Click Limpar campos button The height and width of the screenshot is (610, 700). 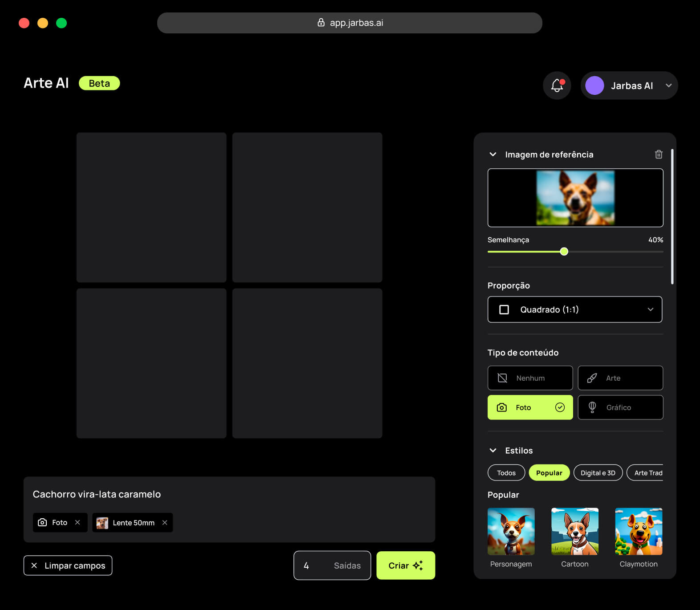pos(68,565)
